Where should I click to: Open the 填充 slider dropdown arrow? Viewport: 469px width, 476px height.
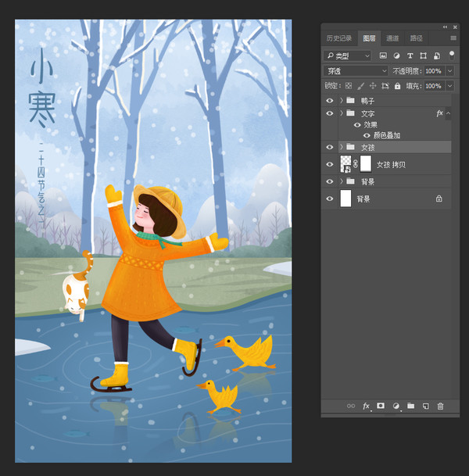pyautogui.click(x=450, y=86)
